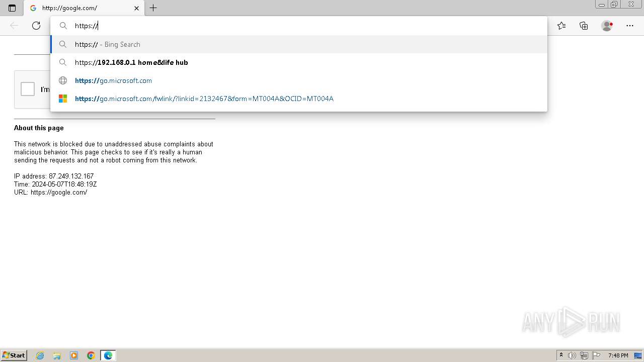Open the media player taskbar icon

coord(74,355)
